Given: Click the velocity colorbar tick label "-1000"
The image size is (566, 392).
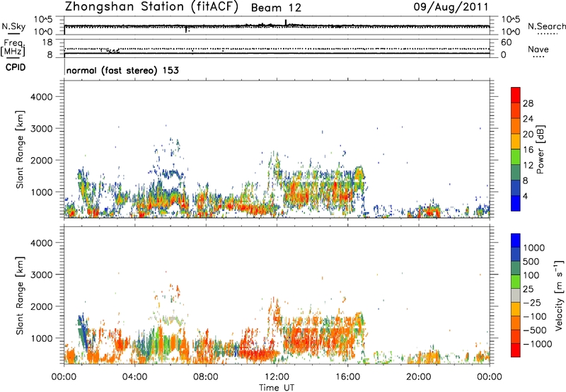Looking at the screenshot, I should [x=537, y=344].
